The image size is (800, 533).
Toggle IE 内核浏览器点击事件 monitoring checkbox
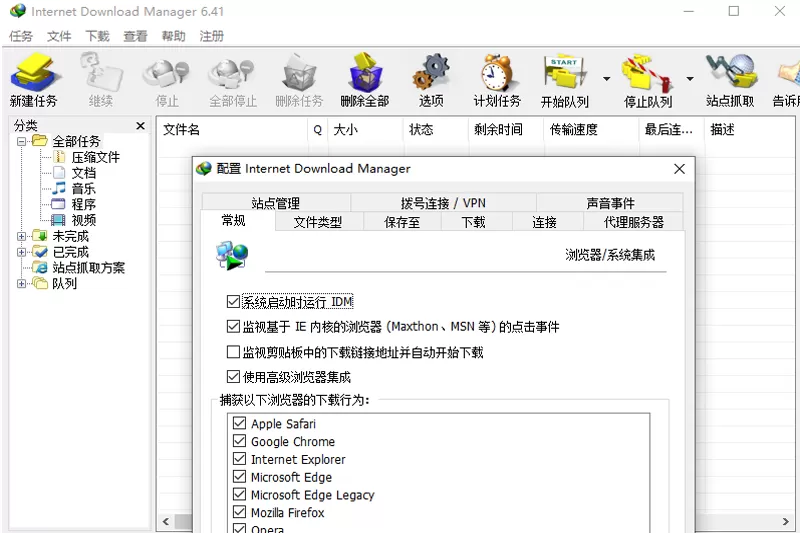click(233, 326)
